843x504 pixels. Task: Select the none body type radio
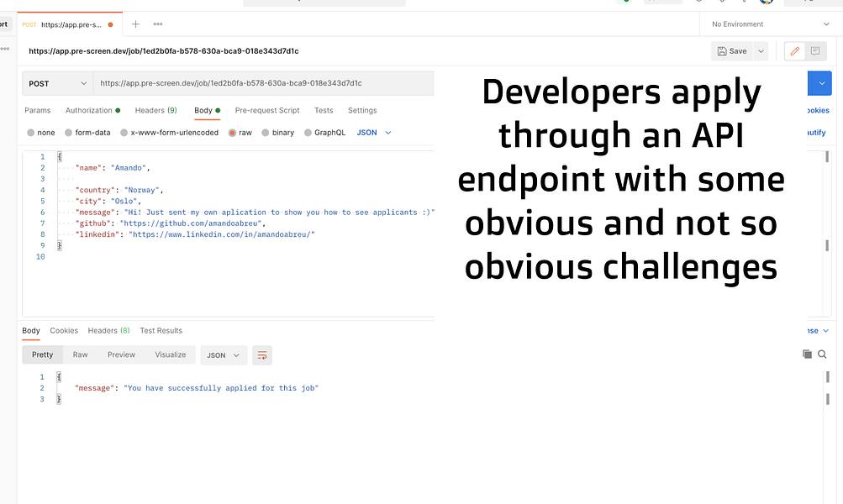(x=30, y=133)
